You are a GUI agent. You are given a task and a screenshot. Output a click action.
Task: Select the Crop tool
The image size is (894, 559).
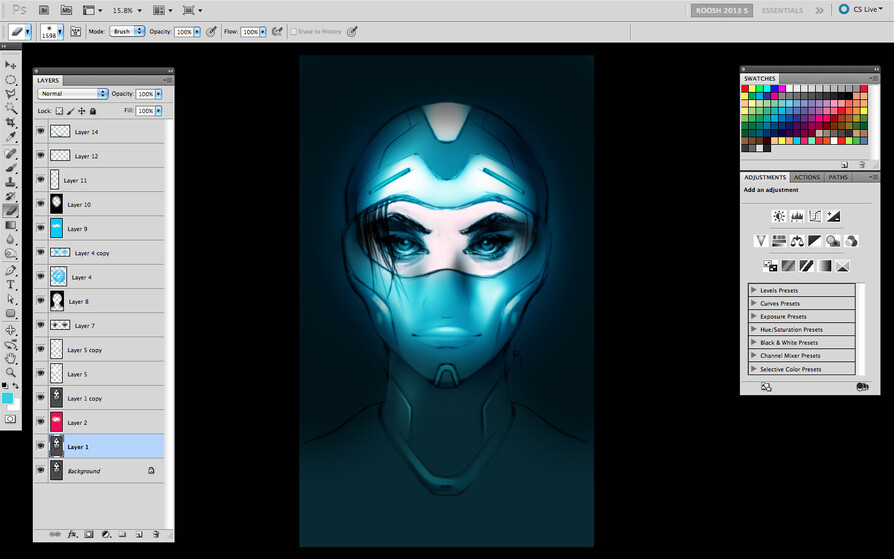click(10, 122)
